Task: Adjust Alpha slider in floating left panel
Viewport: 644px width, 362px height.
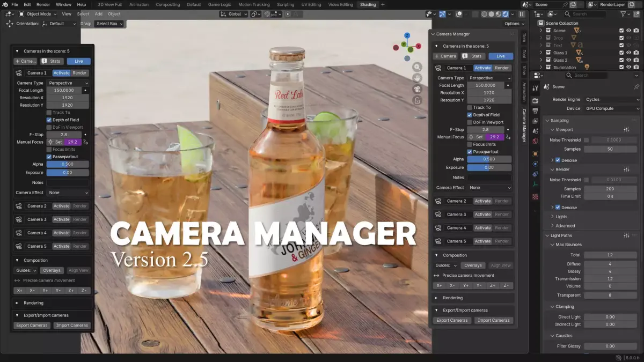Action: tap(68, 164)
